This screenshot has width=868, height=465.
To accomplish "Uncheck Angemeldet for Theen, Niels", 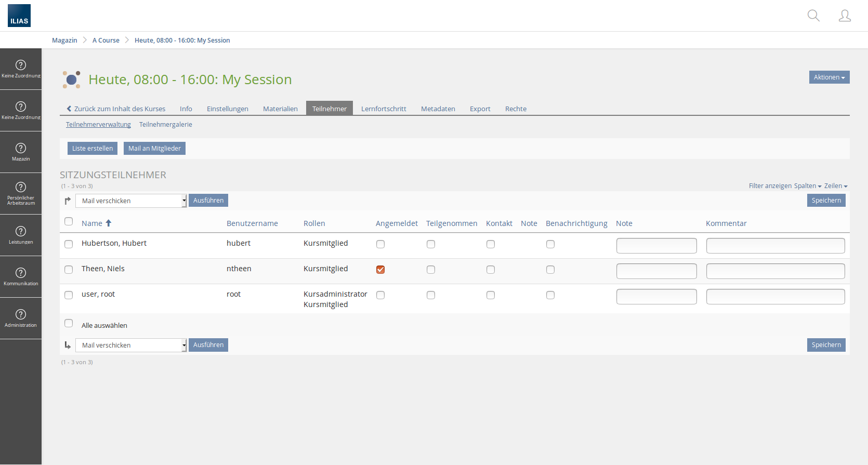I will (380, 270).
